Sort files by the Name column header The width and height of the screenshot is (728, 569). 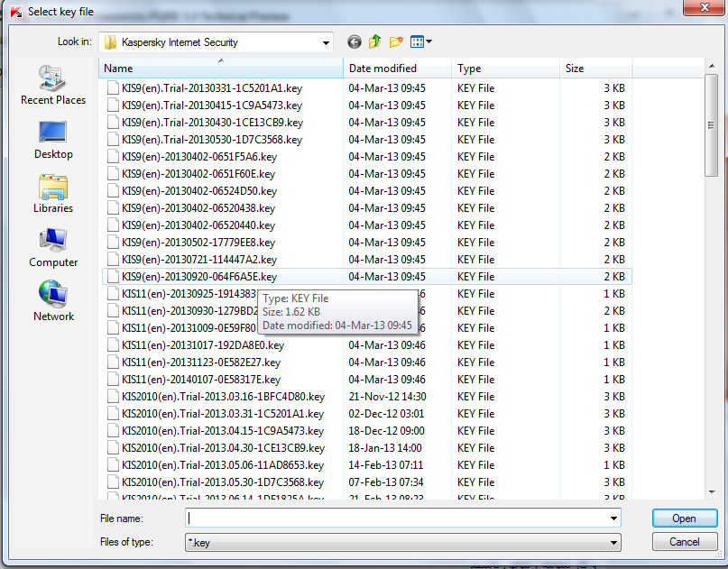click(x=221, y=69)
